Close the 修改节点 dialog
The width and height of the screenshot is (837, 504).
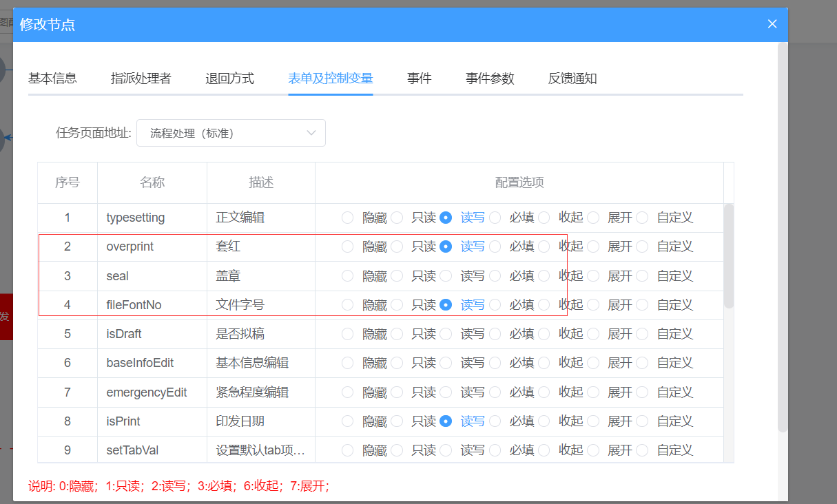tap(772, 24)
